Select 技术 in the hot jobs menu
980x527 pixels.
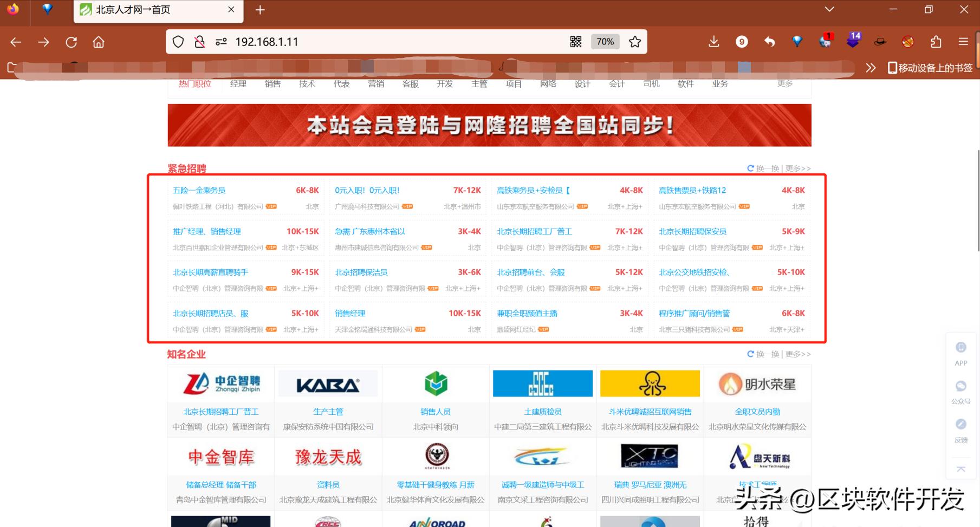click(x=307, y=83)
